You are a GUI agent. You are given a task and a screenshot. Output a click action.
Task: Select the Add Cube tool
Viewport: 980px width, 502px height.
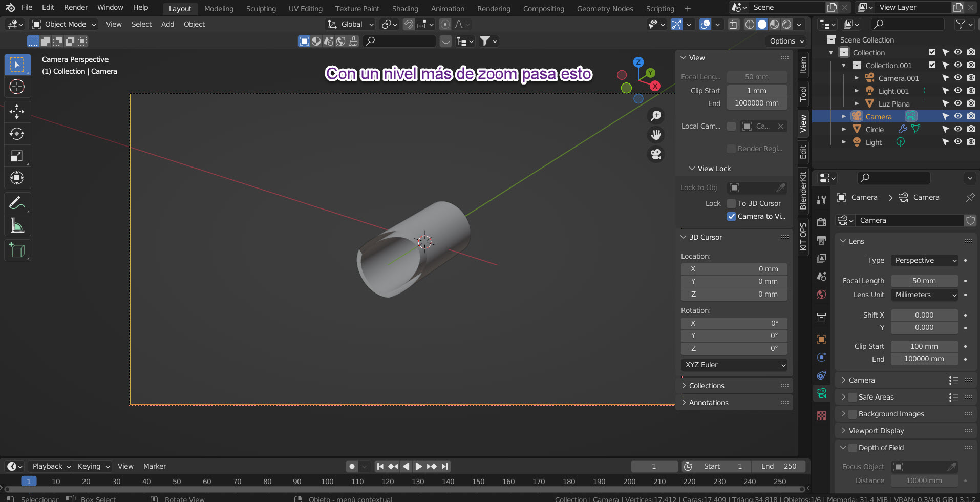[x=17, y=250]
